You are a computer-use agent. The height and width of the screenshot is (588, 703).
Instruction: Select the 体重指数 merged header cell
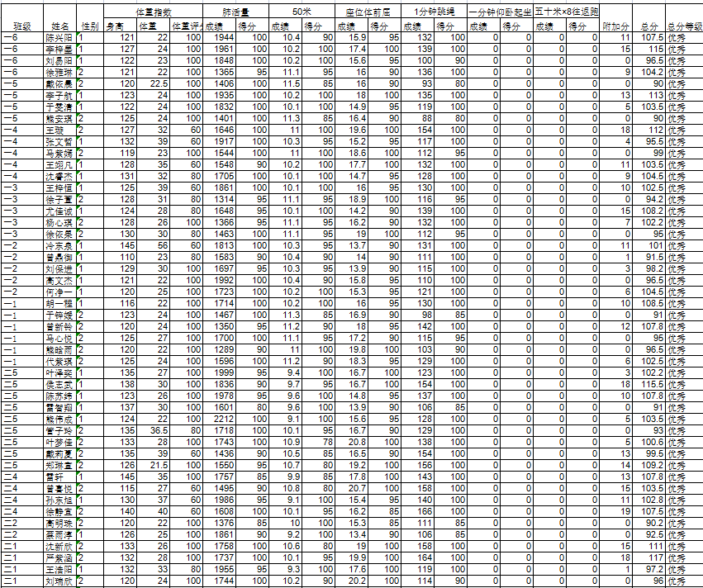[154, 12]
